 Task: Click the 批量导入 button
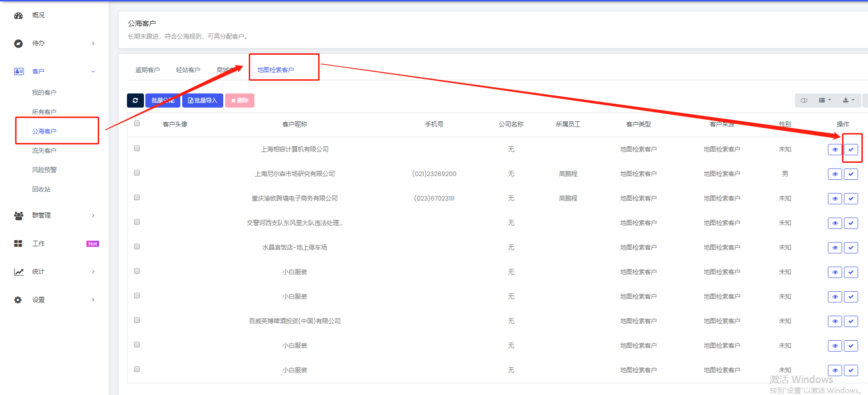[202, 101]
